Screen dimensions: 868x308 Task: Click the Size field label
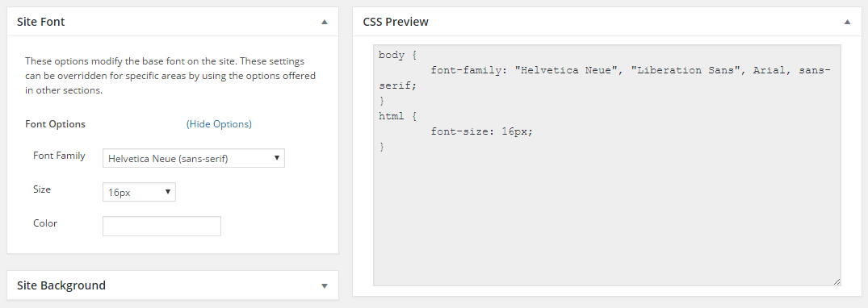click(42, 189)
